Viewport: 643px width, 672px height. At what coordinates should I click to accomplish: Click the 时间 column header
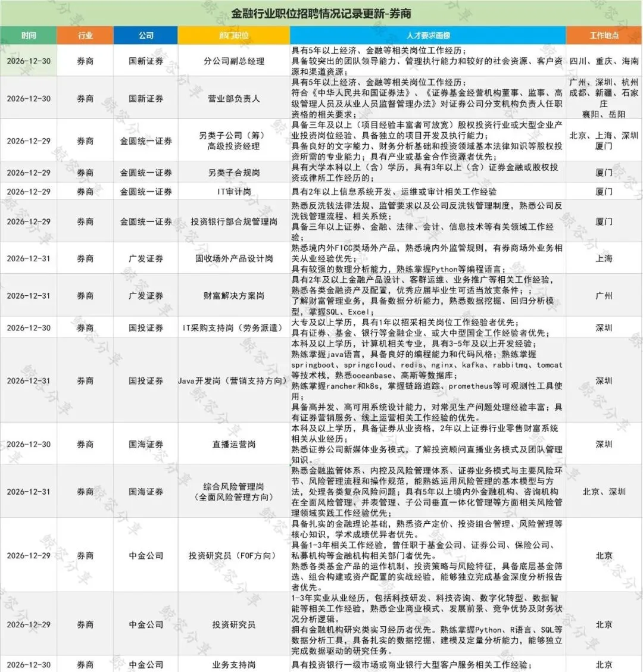29,36
